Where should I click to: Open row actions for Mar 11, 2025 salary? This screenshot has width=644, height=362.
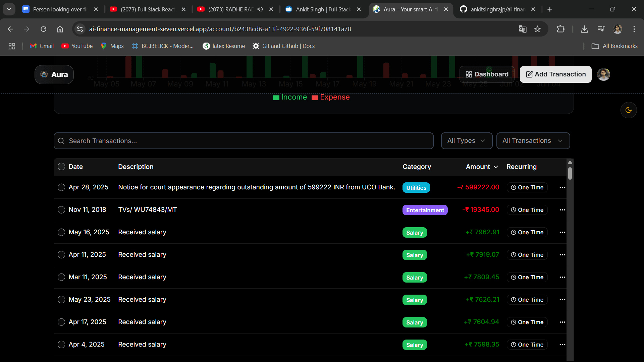(x=562, y=277)
